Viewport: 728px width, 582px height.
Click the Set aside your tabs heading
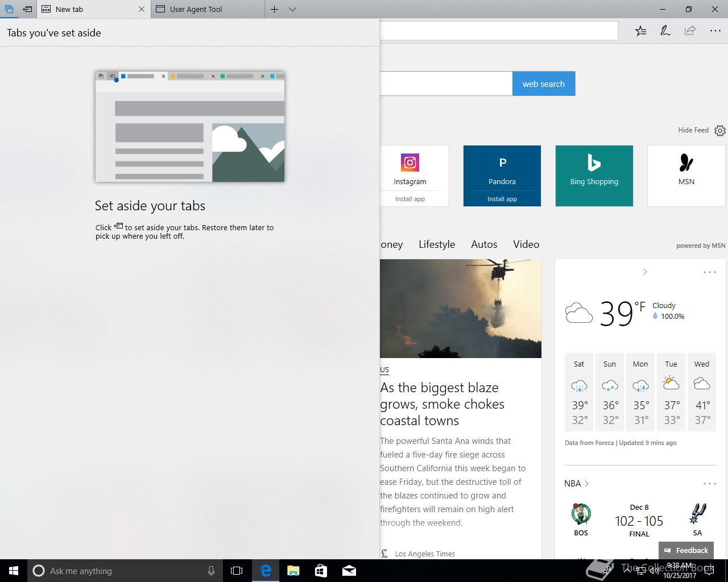pos(150,206)
